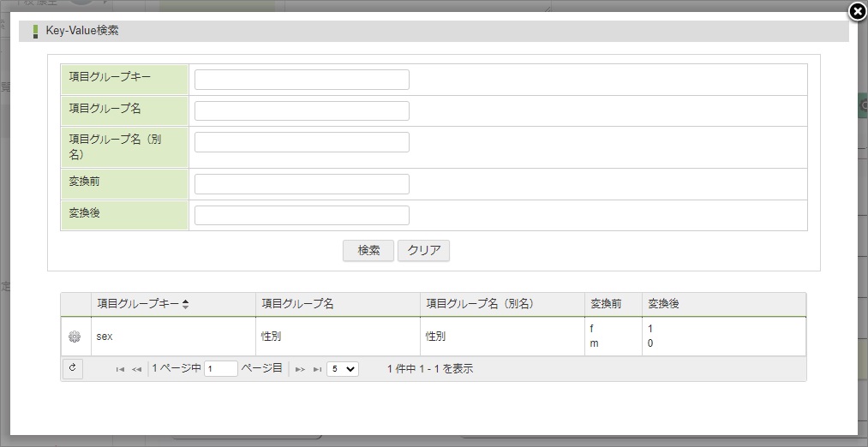Go to next page of results

coord(300,369)
